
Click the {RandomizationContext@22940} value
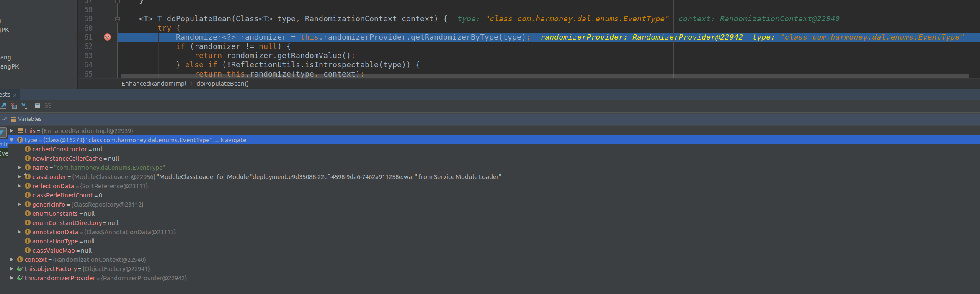tap(100, 260)
